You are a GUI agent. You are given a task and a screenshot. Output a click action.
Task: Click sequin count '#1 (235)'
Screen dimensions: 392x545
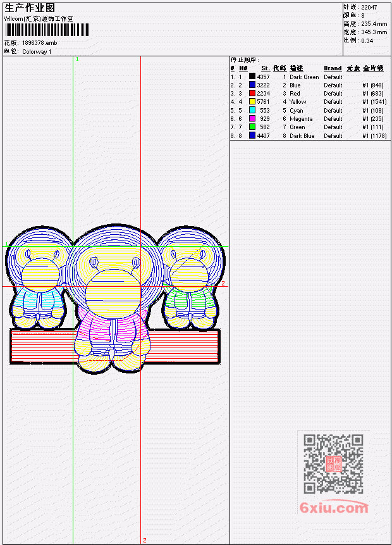tap(373, 119)
